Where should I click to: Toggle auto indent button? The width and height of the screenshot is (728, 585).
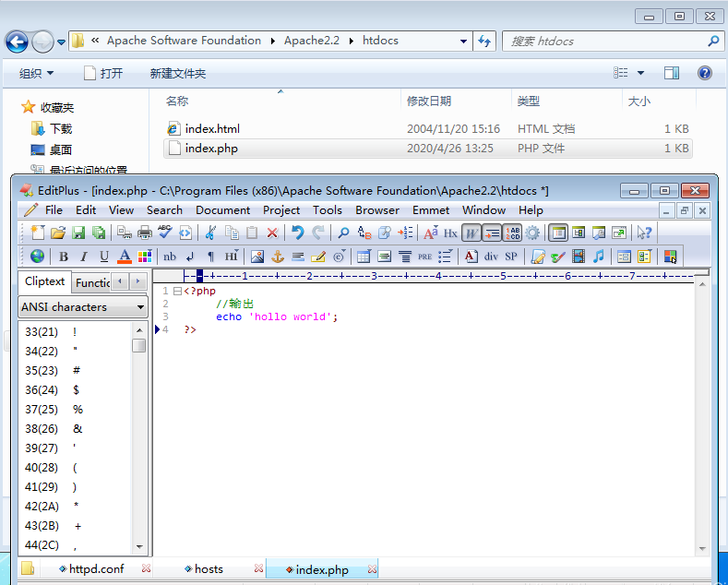(x=492, y=233)
